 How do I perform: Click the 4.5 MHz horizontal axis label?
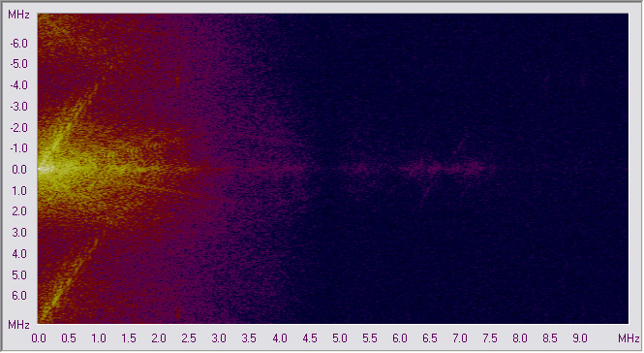[309, 338]
